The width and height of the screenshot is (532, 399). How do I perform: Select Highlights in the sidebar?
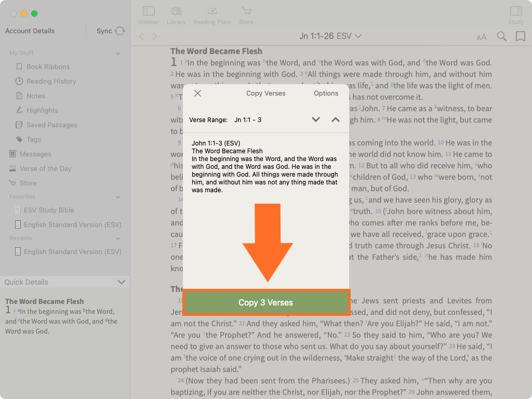point(42,110)
